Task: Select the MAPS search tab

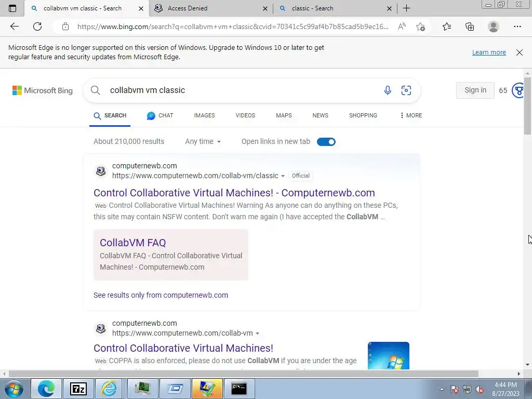Action: 284,115
